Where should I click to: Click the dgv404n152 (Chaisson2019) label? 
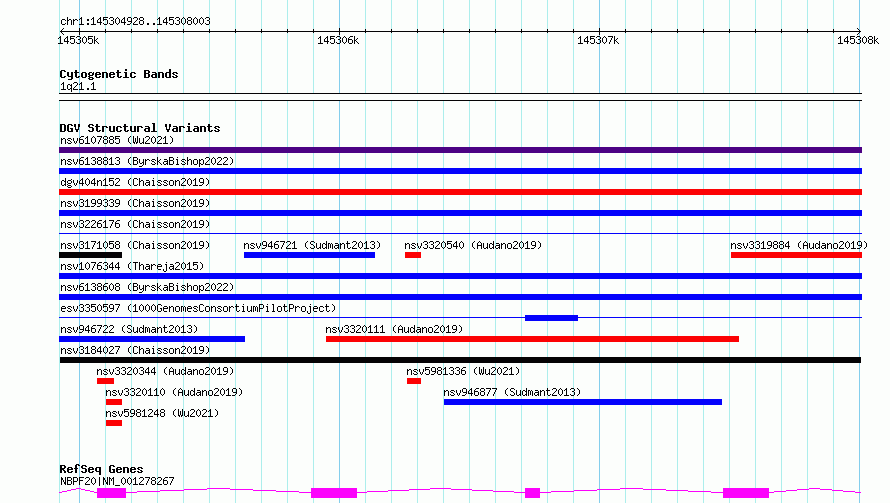point(135,182)
